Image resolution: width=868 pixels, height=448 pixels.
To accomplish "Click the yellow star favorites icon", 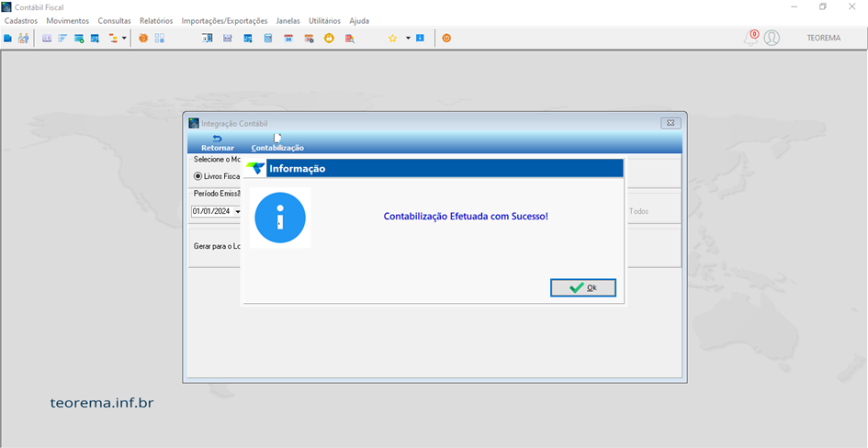I will click(392, 39).
